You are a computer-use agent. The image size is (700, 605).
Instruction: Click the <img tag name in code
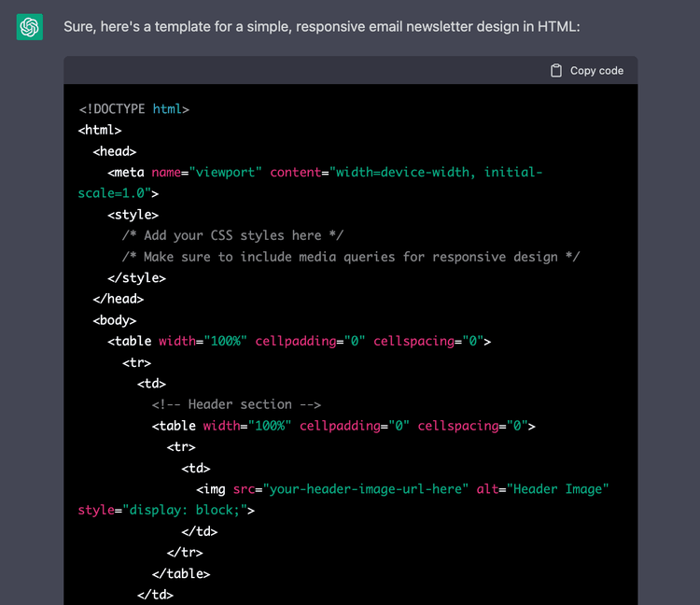(211, 489)
